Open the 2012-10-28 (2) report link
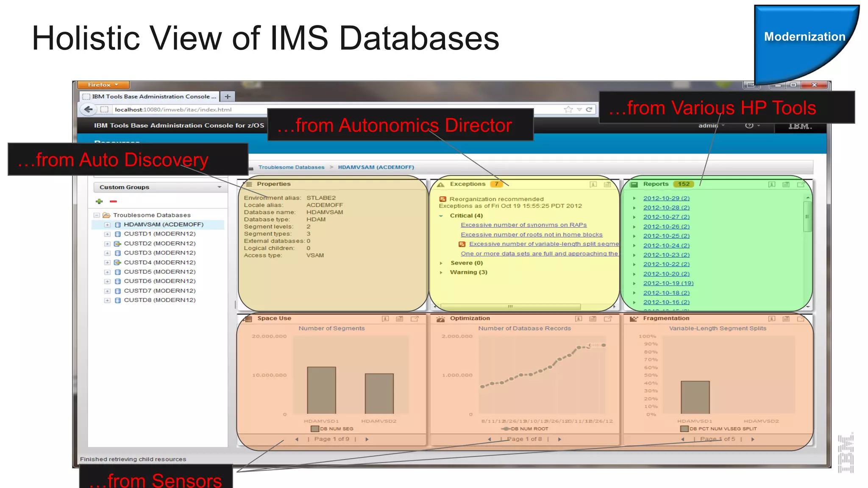The image size is (868, 488). [x=666, y=208]
